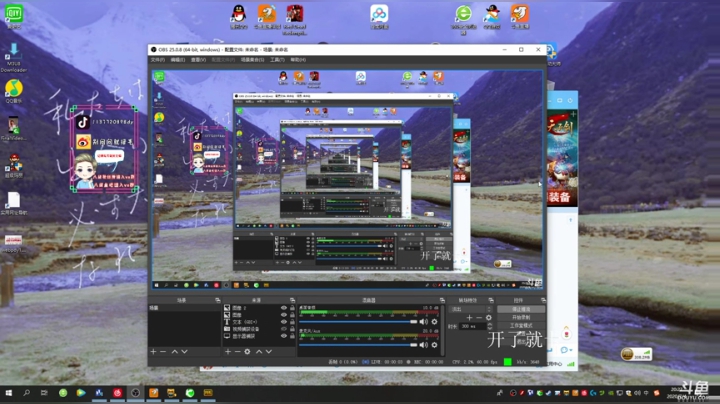720x404 pixels.
Task: Toggle the lock on the 文本 (GDI+) source
Action: coord(292,322)
